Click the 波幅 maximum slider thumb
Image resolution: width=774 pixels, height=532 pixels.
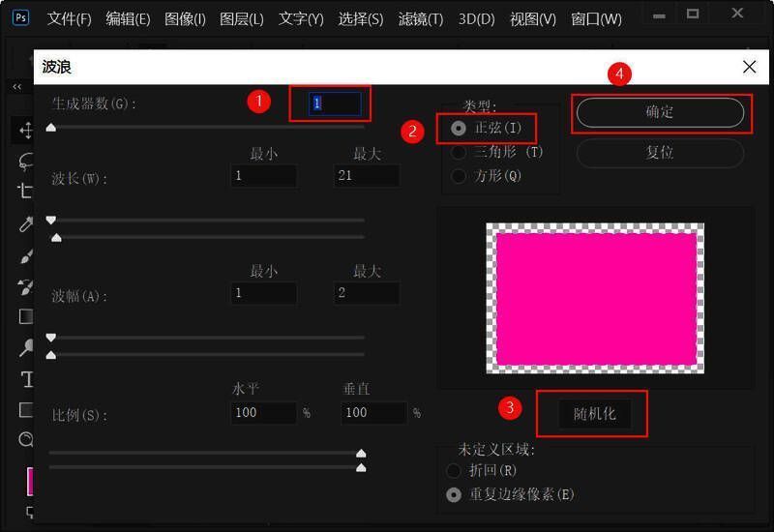click(51, 355)
